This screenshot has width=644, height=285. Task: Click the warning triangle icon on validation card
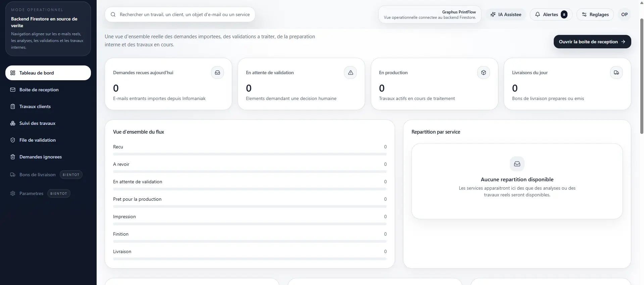pos(350,73)
